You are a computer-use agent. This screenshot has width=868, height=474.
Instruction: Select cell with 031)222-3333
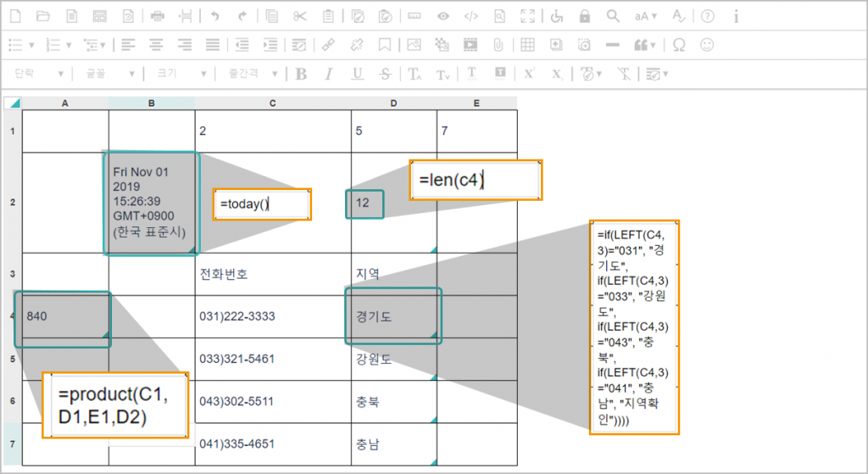273,317
